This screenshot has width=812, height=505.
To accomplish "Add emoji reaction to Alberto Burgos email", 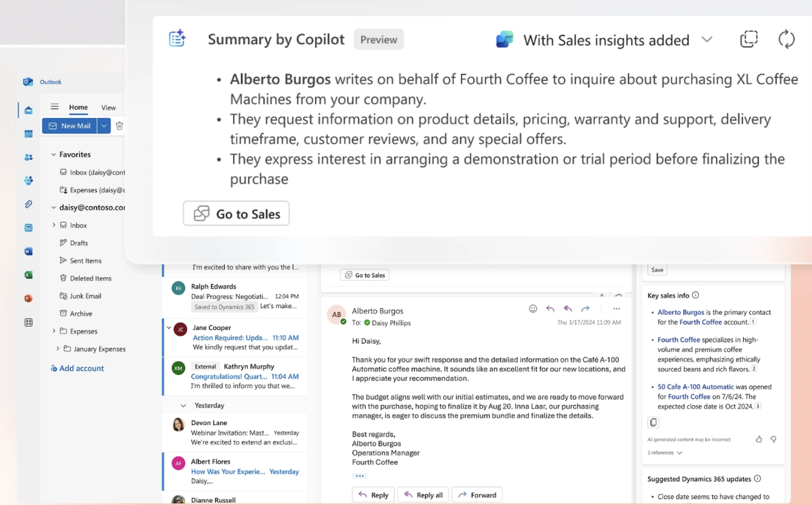I will tap(533, 309).
